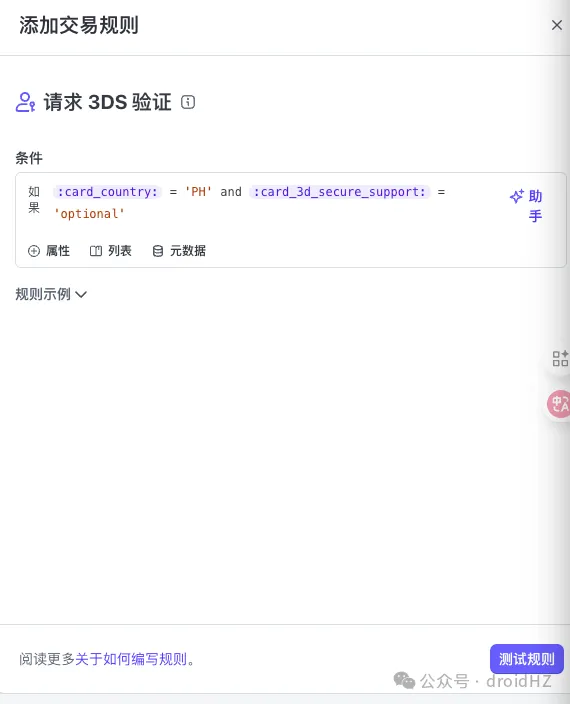
Task: Click the 测试规则 button
Action: tap(526, 659)
